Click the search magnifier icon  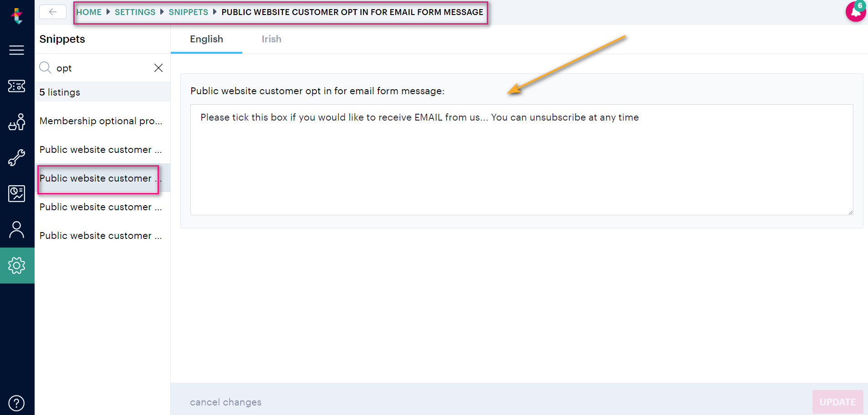[45, 68]
